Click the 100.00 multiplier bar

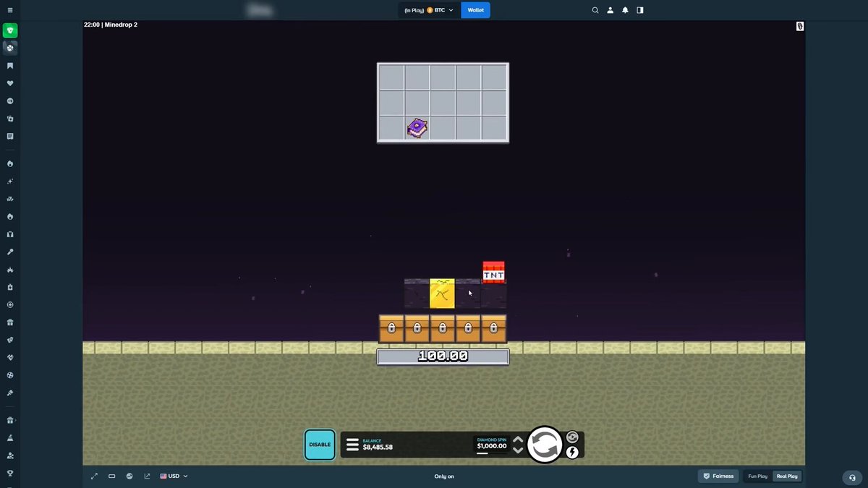[x=443, y=356]
